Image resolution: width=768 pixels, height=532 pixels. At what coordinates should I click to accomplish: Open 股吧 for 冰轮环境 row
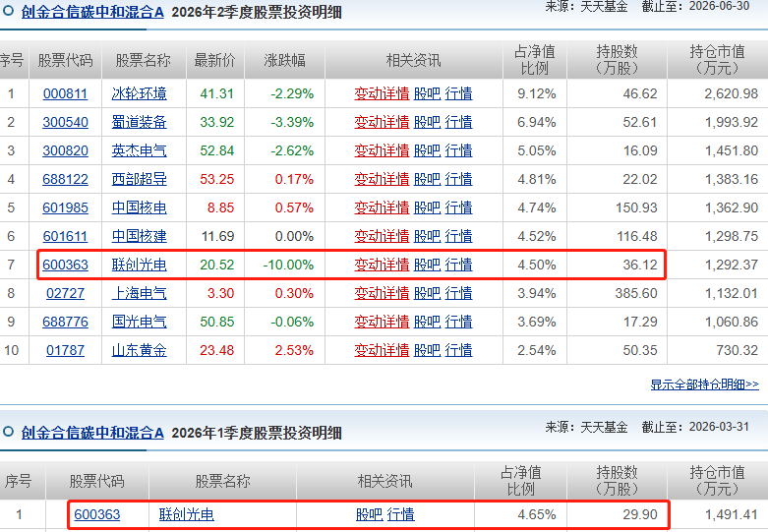(427, 93)
